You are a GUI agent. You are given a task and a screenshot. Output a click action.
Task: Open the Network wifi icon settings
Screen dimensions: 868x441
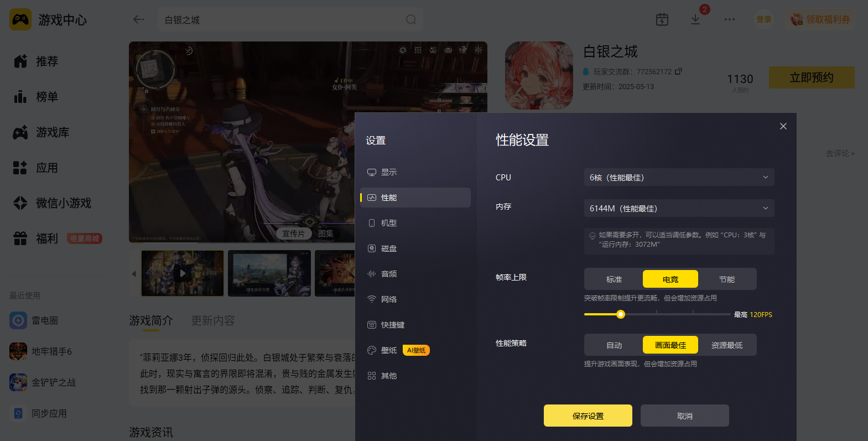point(372,299)
